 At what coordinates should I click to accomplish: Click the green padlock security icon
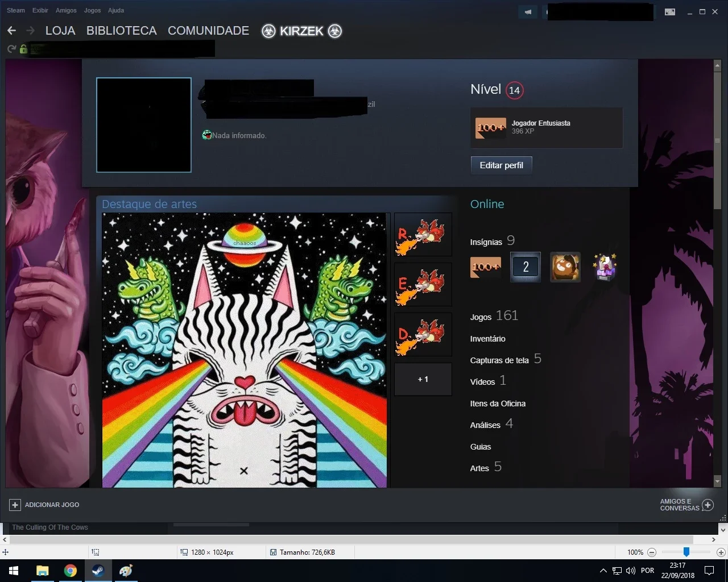23,49
